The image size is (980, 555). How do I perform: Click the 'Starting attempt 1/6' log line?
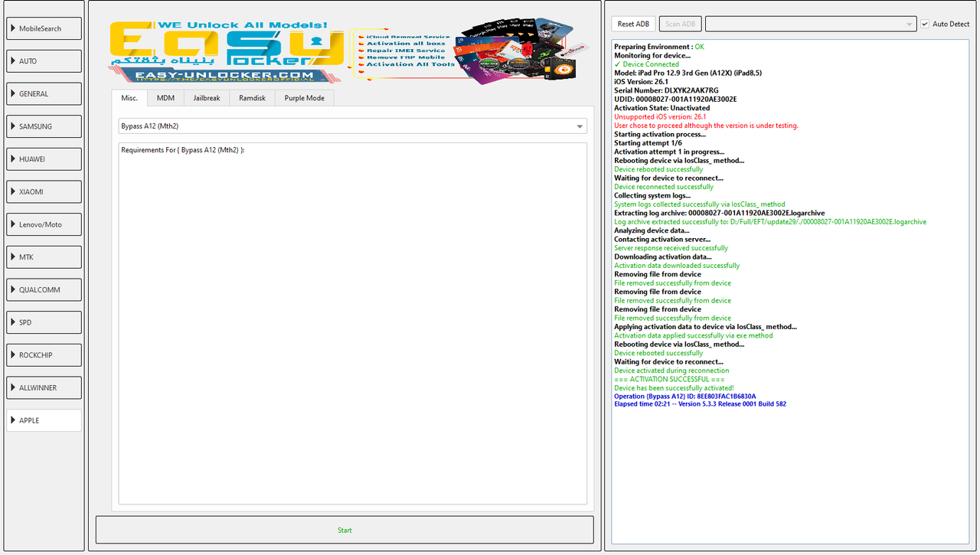[x=648, y=143]
